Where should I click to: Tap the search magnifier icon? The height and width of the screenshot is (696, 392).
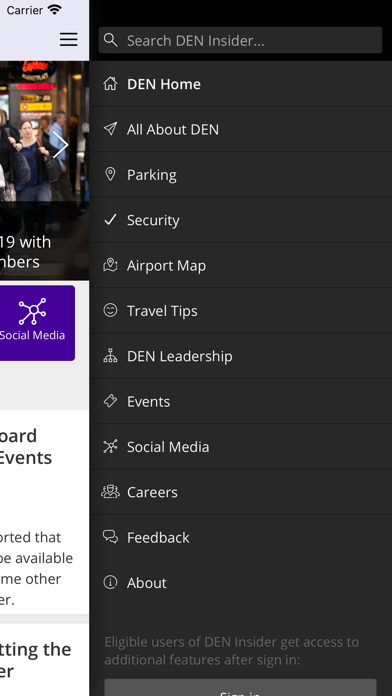click(111, 40)
